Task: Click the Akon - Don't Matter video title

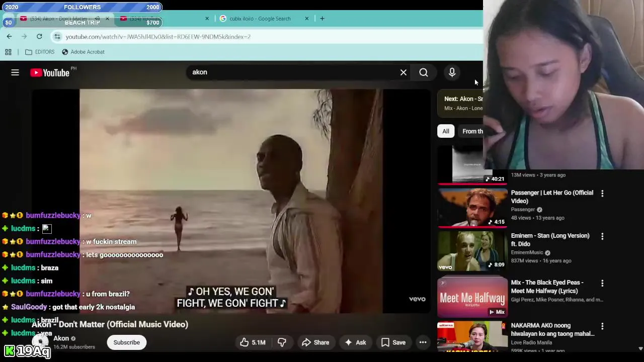Action: pos(110,324)
